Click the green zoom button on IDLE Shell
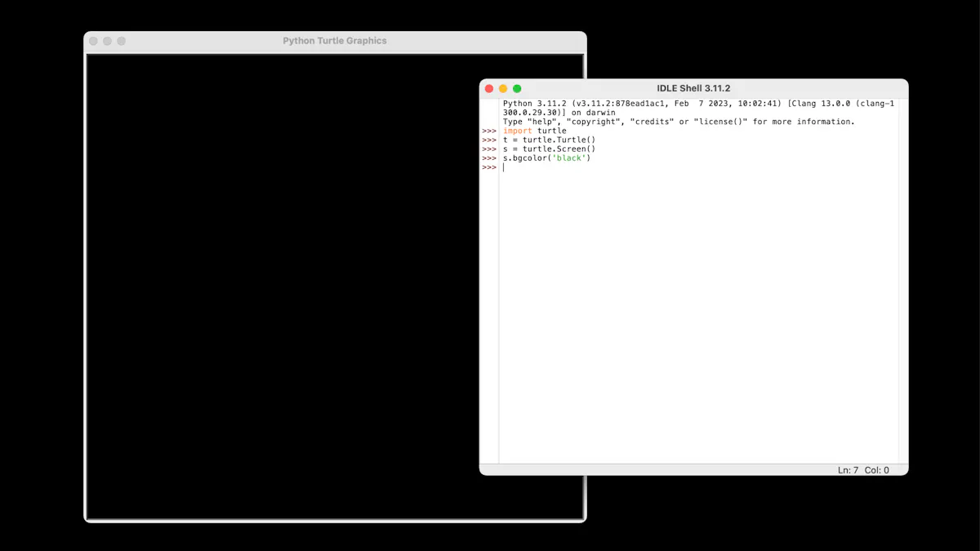This screenshot has height=551, width=980. tap(518, 88)
